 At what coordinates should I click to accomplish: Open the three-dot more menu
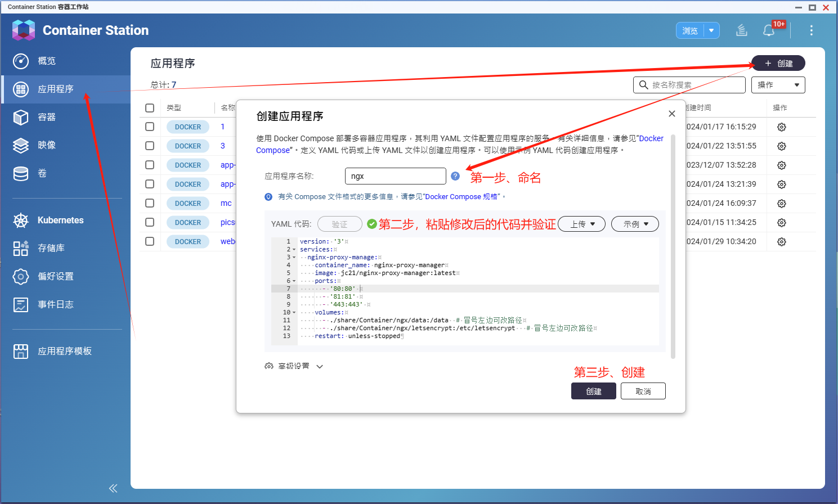[x=811, y=30]
